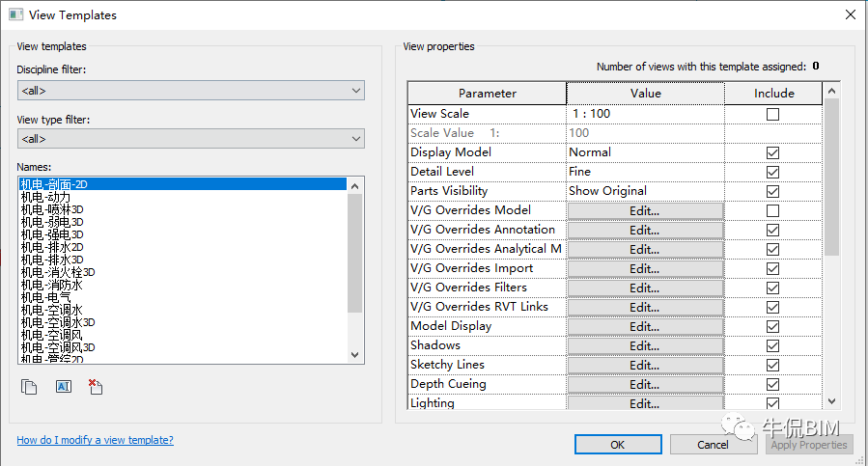Uncheck Include for Detail Level
Viewport: 868px width, 466px height.
772,172
